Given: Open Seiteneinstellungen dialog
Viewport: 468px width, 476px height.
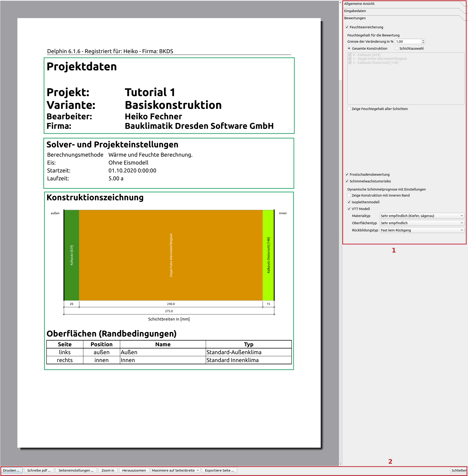Looking at the screenshot, I should coord(76,470).
